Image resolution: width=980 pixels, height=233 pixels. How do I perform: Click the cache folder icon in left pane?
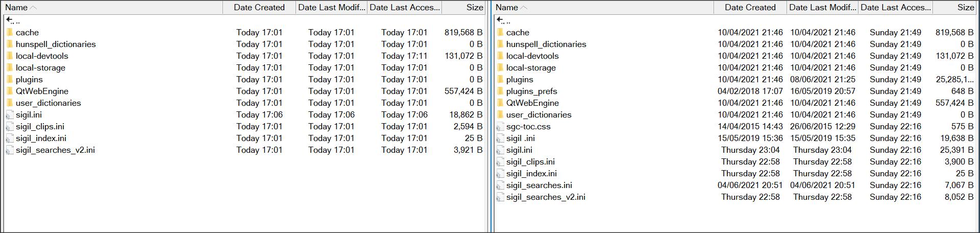click(10, 32)
